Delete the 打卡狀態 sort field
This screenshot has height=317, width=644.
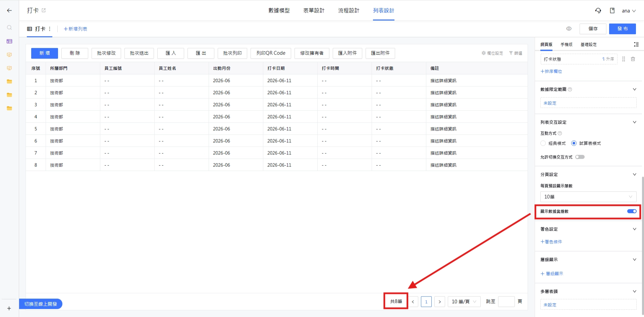pyautogui.click(x=633, y=59)
